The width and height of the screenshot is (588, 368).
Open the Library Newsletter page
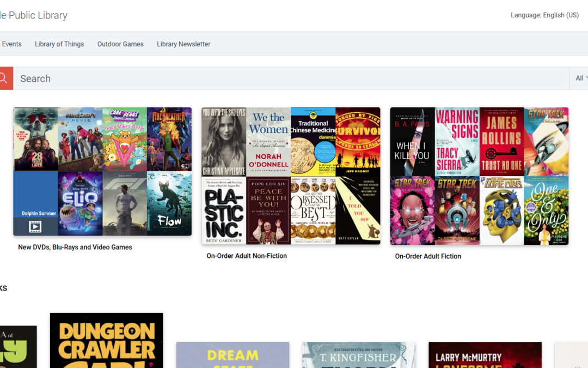tap(183, 44)
